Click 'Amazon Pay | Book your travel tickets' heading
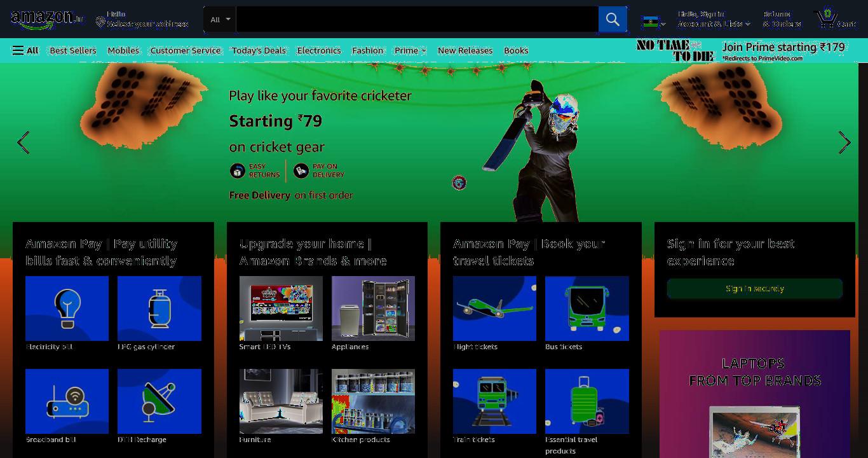Viewport: 868px width, 458px height. coord(529,252)
